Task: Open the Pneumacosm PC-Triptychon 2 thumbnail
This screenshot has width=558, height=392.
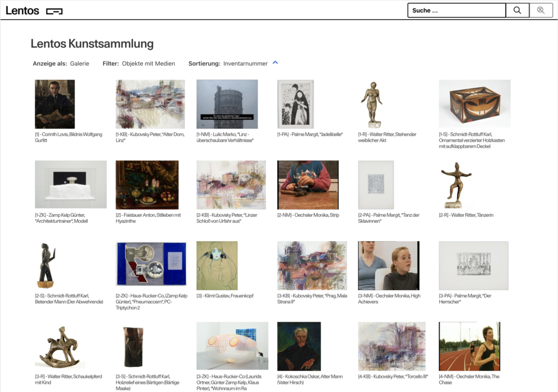Action: [x=151, y=264]
